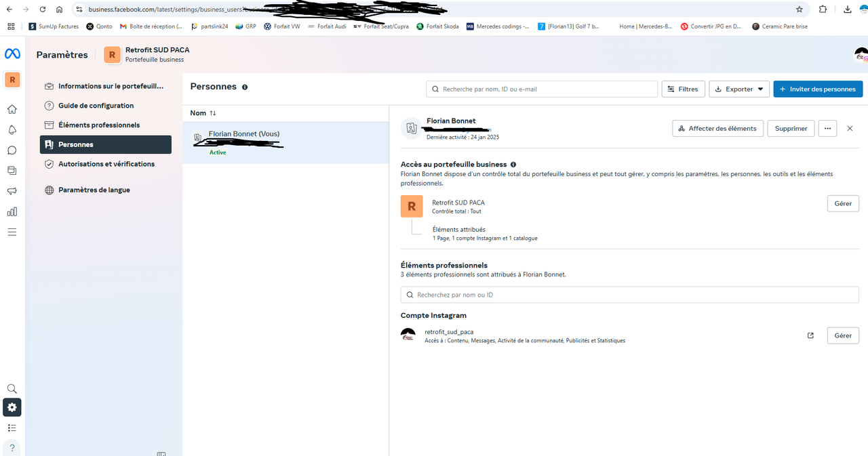View site information icon in the address bar
This screenshot has width=868, height=456.
coord(79,9)
